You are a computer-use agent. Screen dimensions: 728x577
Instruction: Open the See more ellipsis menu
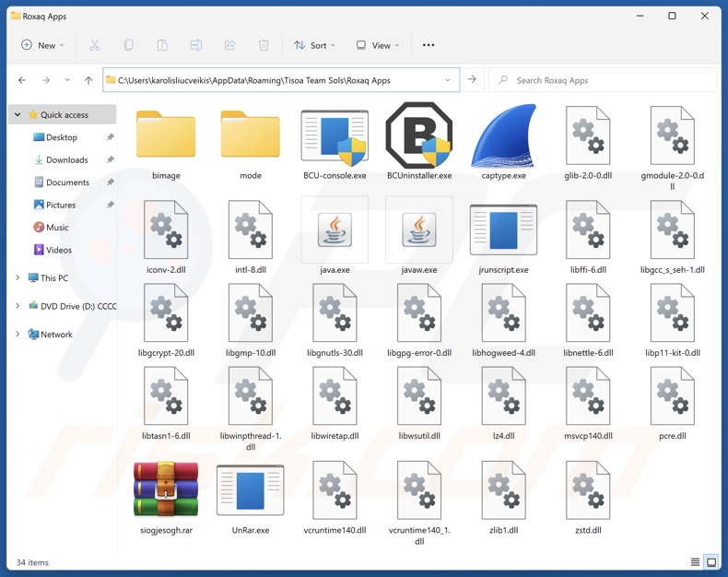[x=429, y=45]
